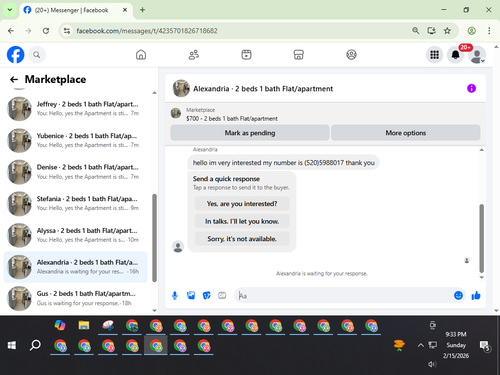Reload the page

point(46,31)
